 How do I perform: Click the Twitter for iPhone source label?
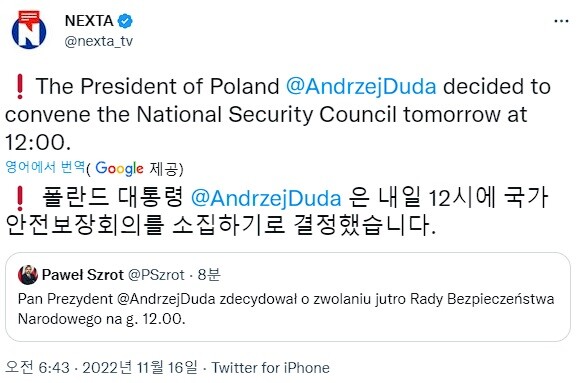[270, 368]
